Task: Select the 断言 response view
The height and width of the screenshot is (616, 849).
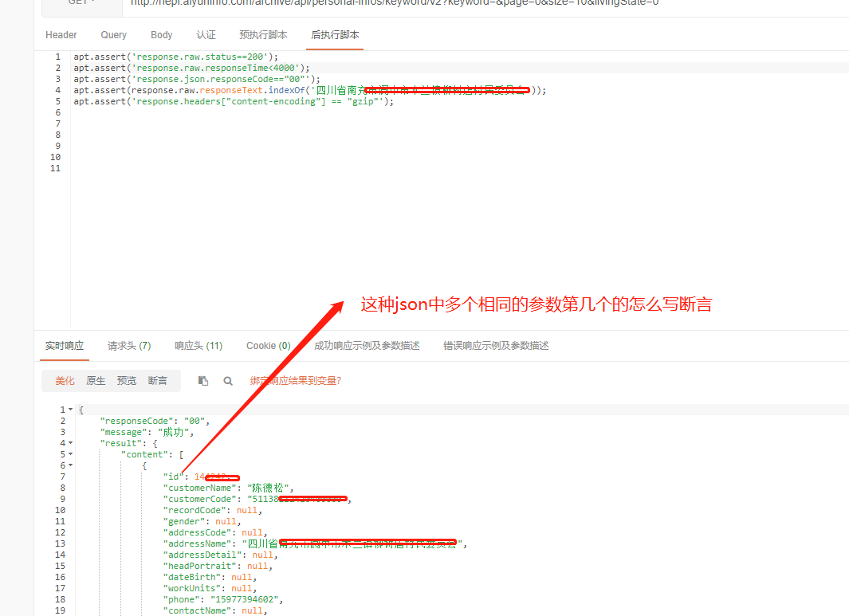Action: pos(158,381)
